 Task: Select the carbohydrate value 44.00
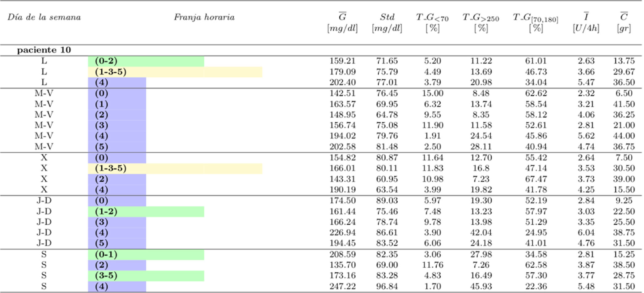point(624,136)
